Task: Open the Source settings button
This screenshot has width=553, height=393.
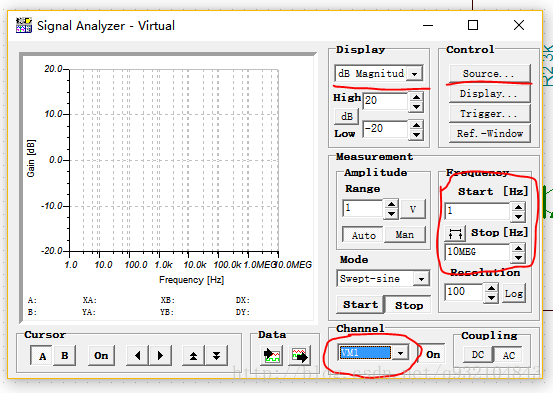Action: 490,74
